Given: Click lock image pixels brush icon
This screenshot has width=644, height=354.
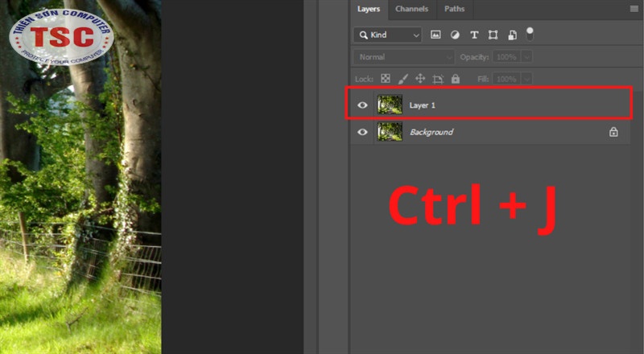Looking at the screenshot, I should click(x=402, y=79).
